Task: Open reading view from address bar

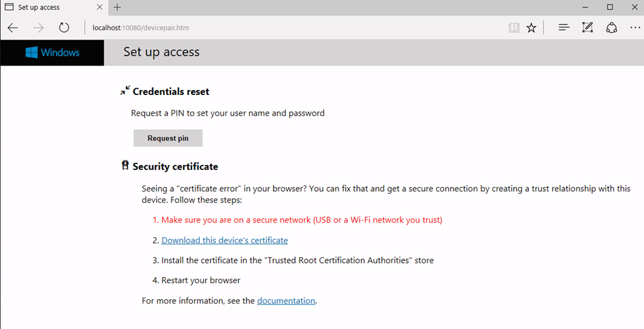Action: (514, 28)
